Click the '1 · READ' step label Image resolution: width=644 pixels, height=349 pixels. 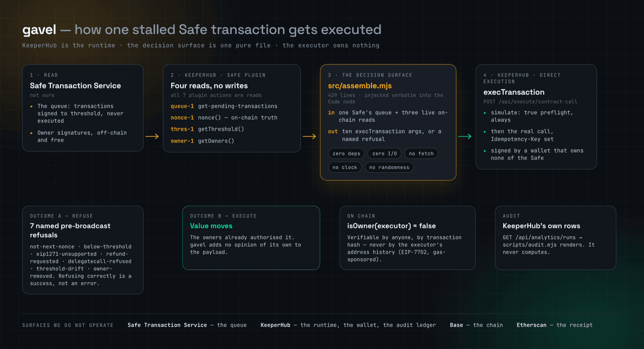click(x=44, y=75)
